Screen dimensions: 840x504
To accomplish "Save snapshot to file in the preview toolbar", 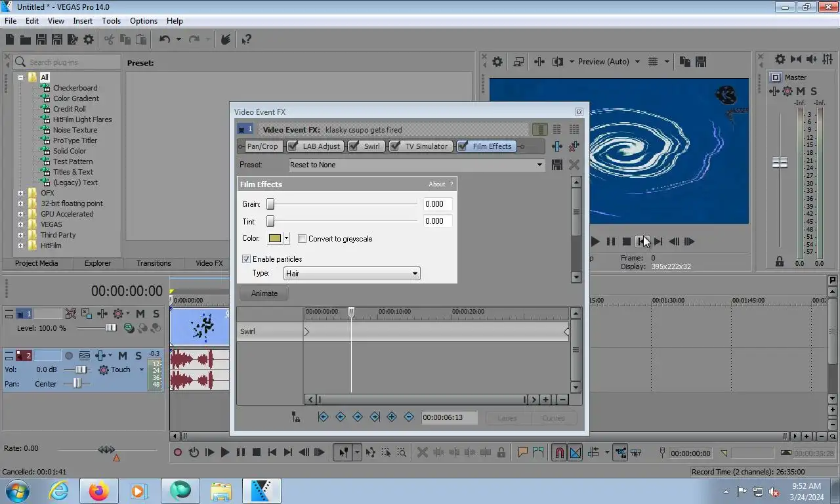I will tap(700, 62).
